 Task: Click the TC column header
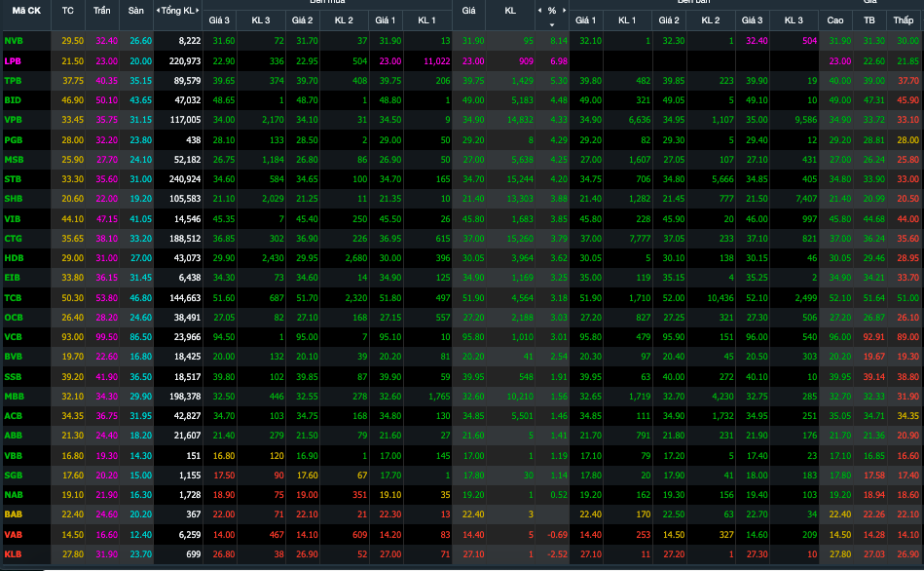click(x=67, y=11)
